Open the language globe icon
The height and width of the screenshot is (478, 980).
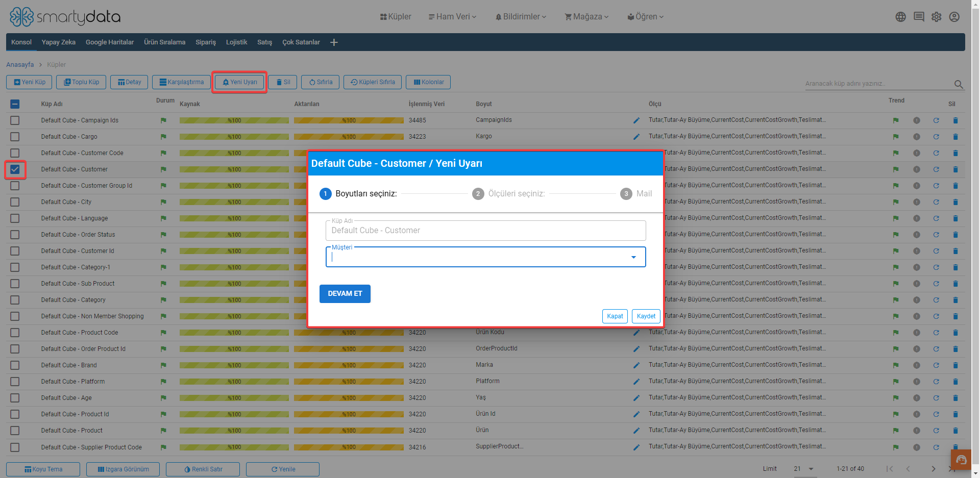[x=901, y=17]
